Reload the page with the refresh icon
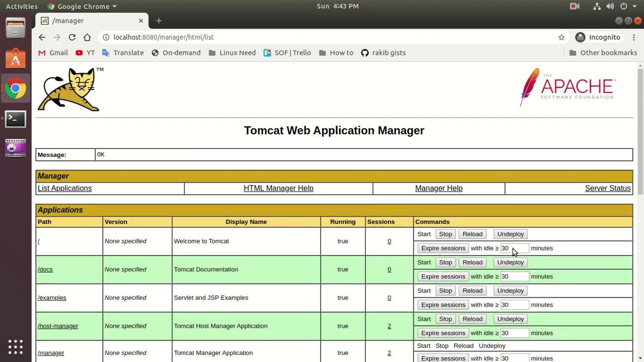Screen dimensions: 644x362 [72, 37]
